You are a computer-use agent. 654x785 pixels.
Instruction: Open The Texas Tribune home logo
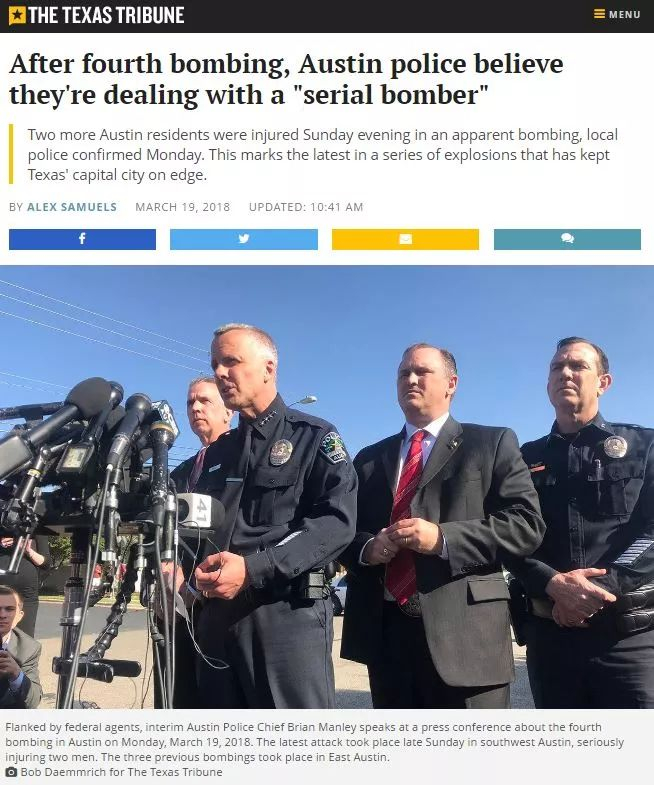pos(97,16)
